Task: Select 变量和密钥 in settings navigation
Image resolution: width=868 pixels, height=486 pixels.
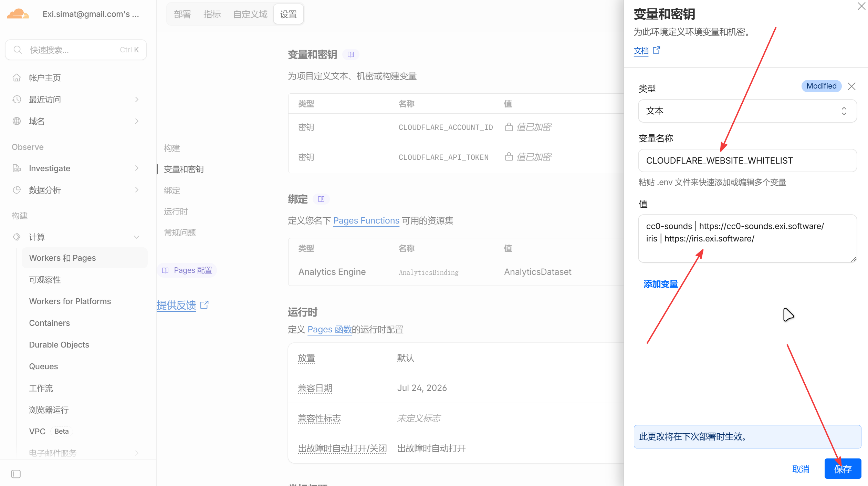Action: (x=184, y=169)
